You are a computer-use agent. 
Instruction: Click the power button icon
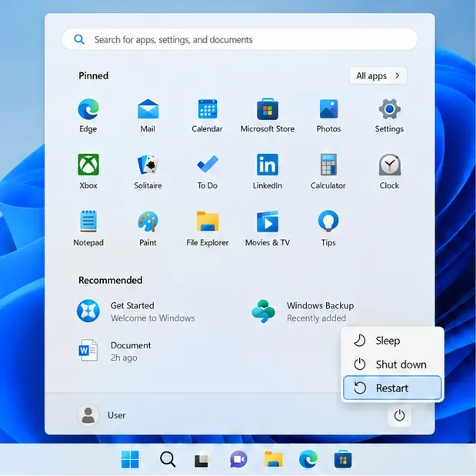pyautogui.click(x=399, y=415)
